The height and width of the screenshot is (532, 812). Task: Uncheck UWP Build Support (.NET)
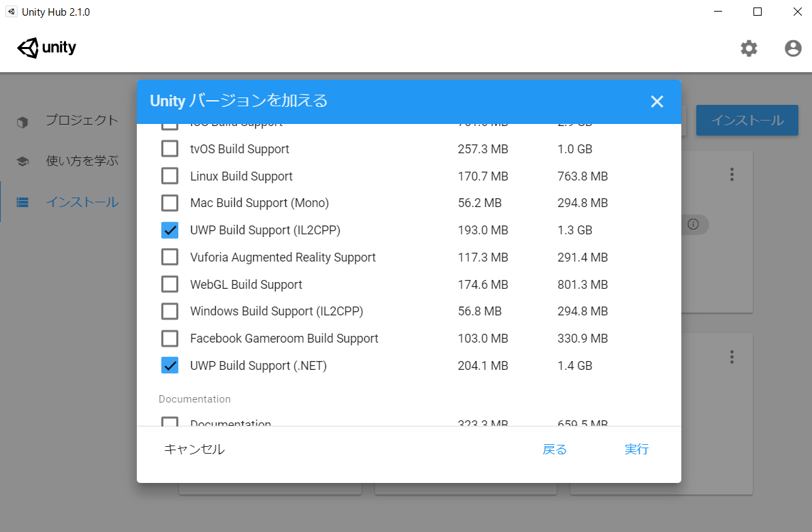pos(169,365)
